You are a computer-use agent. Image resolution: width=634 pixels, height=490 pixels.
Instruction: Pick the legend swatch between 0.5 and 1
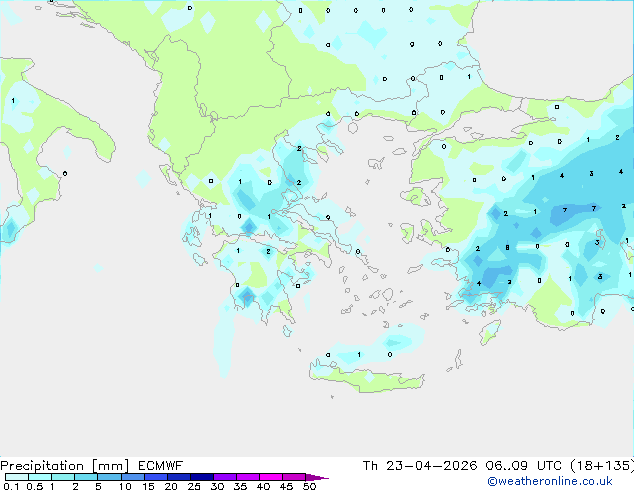(x=40, y=477)
